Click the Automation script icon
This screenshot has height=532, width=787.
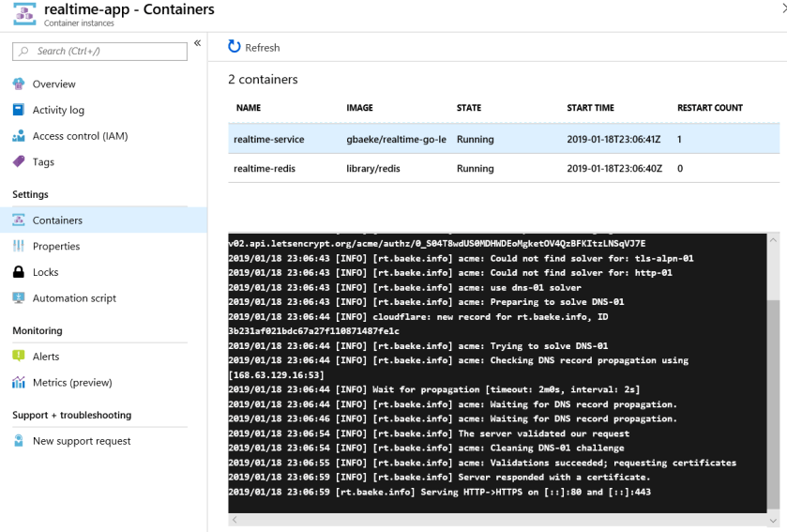[x=18, y=298]
